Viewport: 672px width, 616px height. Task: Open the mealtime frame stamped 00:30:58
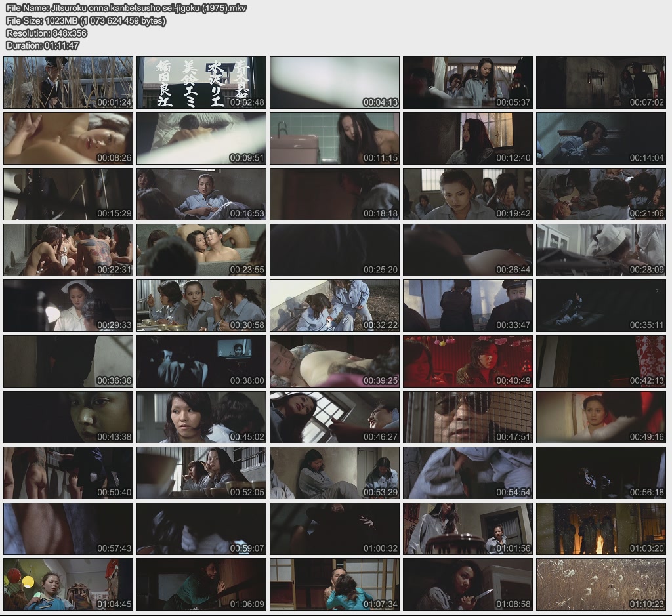pos(201,306)
